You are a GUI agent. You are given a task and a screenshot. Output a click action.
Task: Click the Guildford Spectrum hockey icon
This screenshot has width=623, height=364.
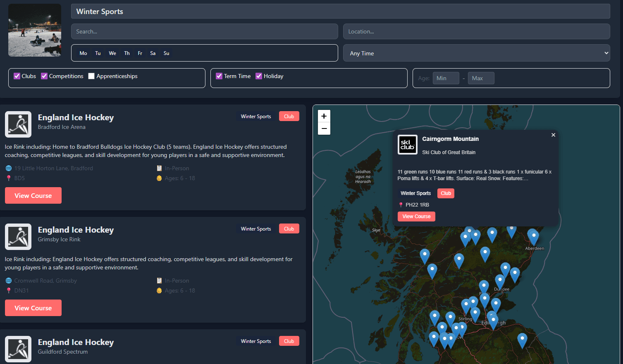pyautogui.click(x=18, y=349)
